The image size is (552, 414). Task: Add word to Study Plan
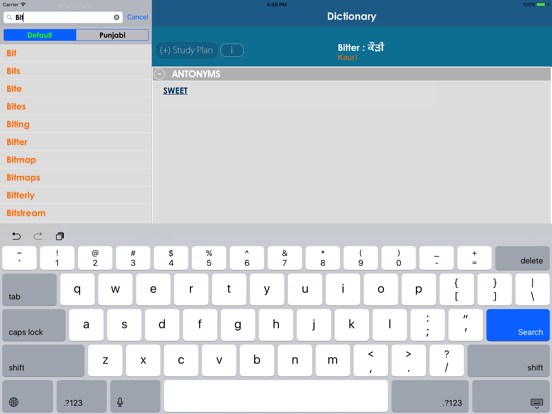pyautogui.click(x=187, y=50)
